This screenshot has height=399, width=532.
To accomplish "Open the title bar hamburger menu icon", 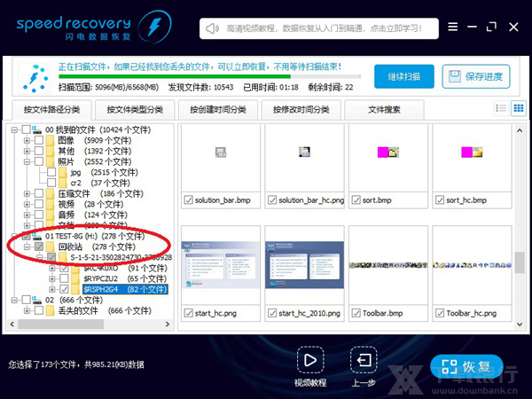I will coord(453,28).
